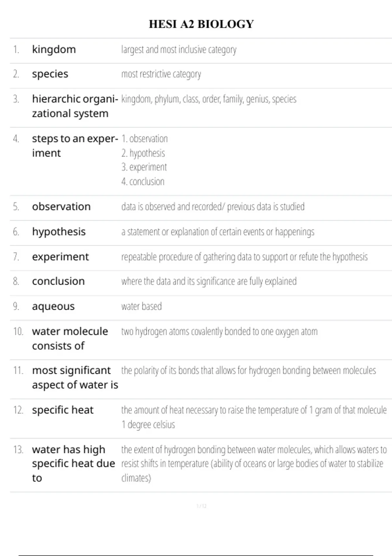Image resolution: width=392 pixels, height=556 pixels.
Task: Click the '3. experiment' step in the list
Action: tap(144, 167)
